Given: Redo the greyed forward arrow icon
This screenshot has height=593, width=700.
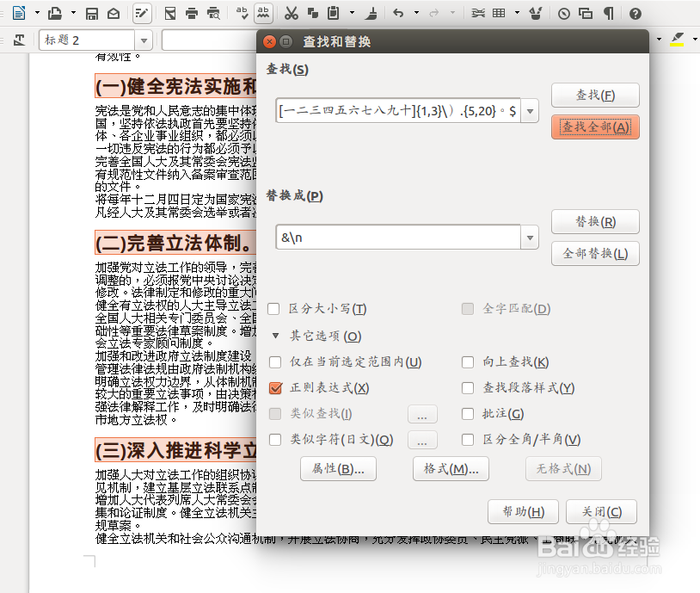Looking at the screenshot, I should click(x=434, y=14).
